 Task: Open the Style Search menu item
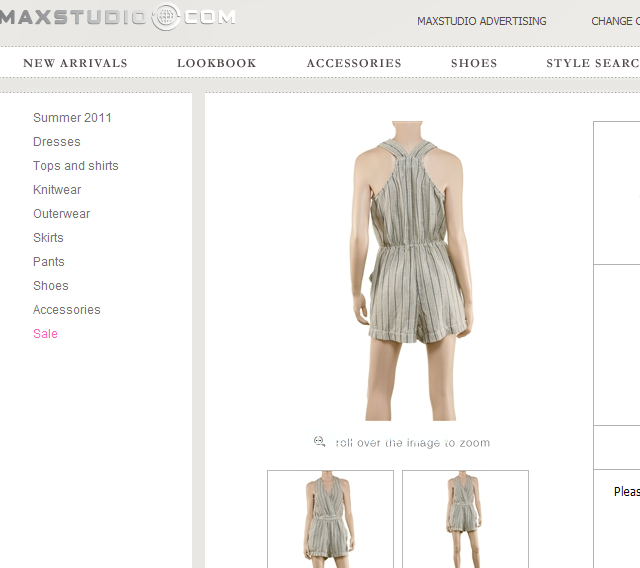click(593, 63)
